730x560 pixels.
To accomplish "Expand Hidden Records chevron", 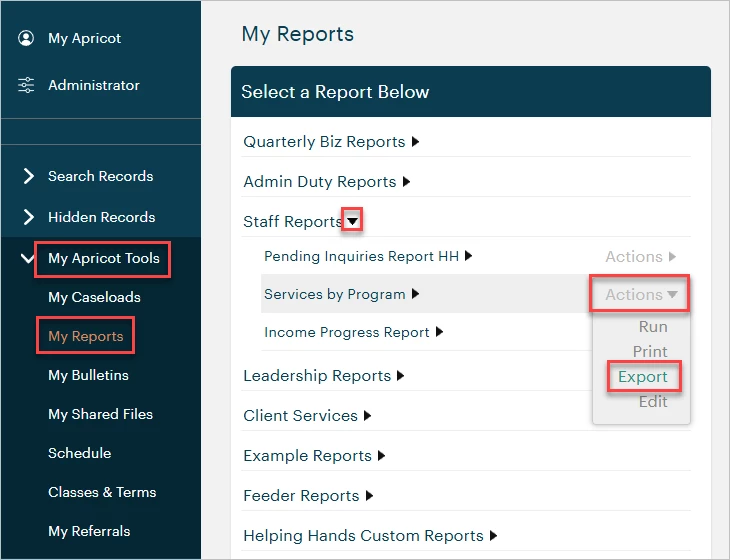I will click(28, 217).
